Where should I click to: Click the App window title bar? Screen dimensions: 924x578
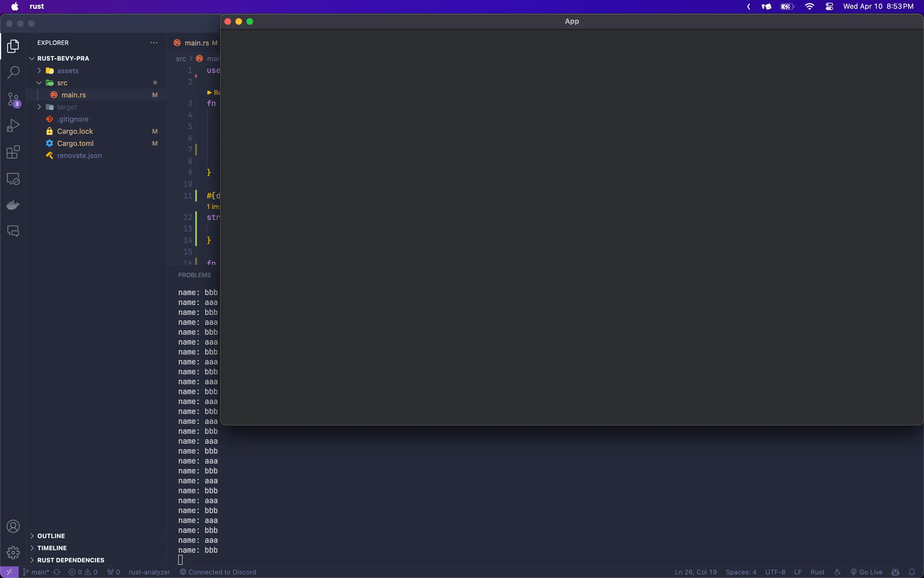(x=571, y=21)
